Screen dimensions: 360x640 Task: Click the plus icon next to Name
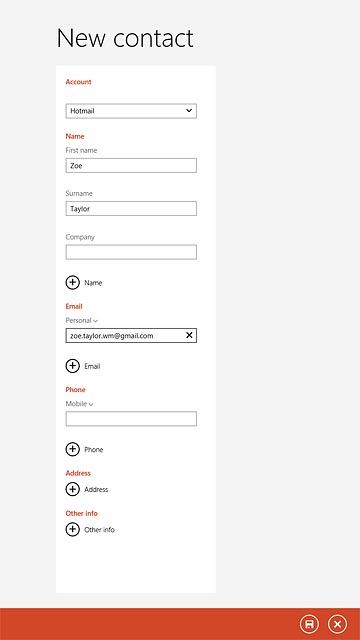73,282
